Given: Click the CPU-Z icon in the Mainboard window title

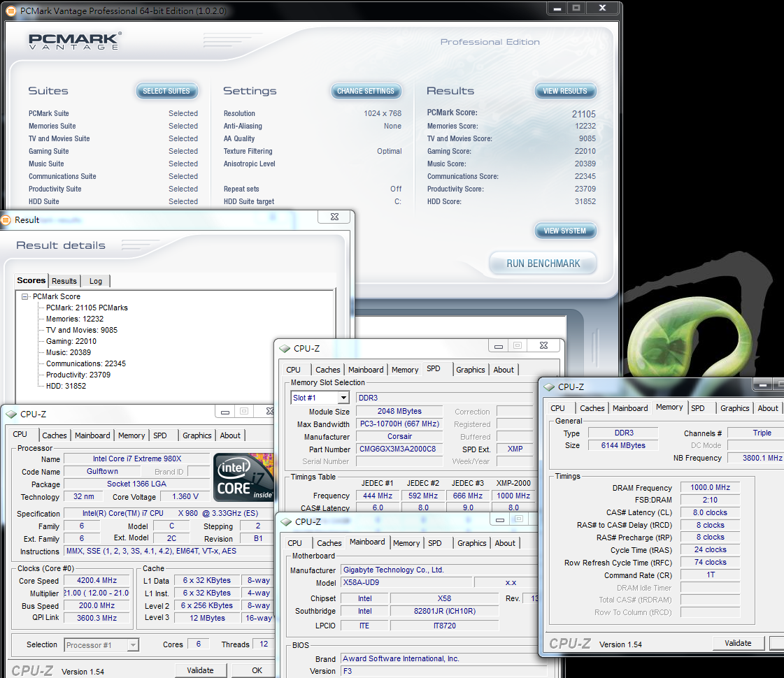Looking at the screenshot, I should click(285, 521).
